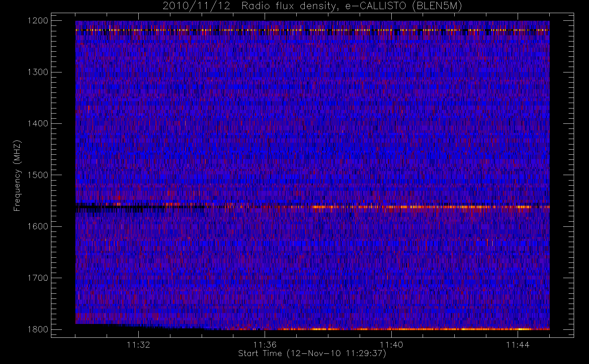Image resolution: width=589 pixels, height=364 pixels.
Task: Click the 1400 frequency tick label
Action: coord(38,124)
